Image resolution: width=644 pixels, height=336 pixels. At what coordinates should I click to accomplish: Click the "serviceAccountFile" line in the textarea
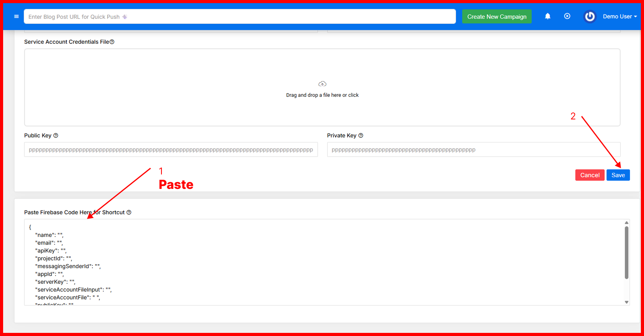(x=67, y=297)
